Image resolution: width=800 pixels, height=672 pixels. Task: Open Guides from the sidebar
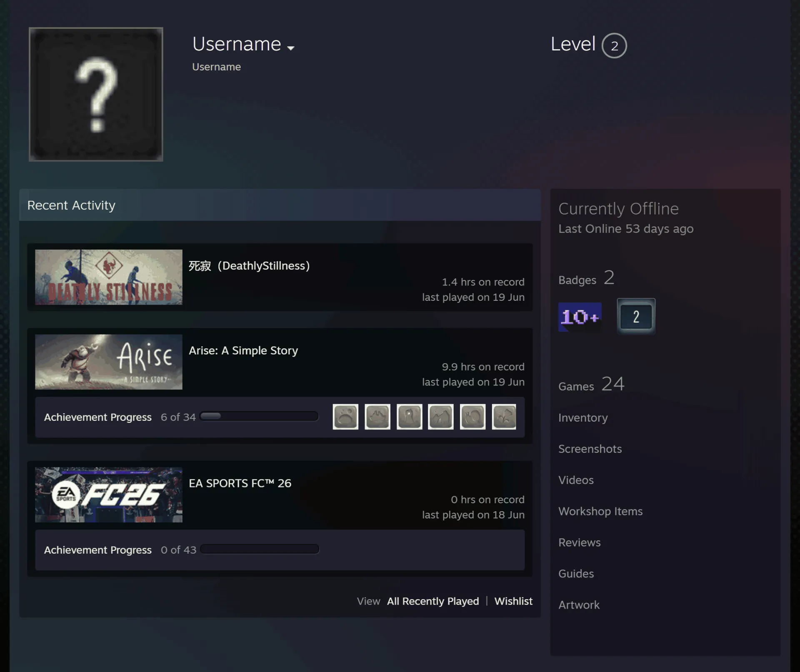pyautogui.click(x=576, y=574)
